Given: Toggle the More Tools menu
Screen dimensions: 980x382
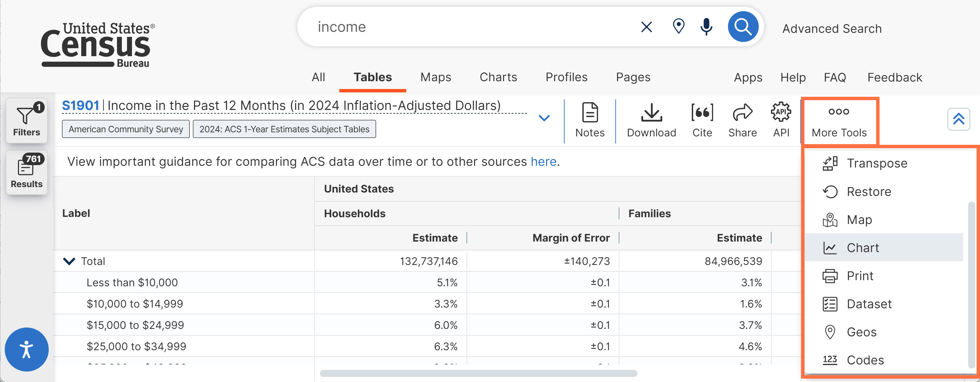Looking at the screenshot, I should (x=839, y=121).
